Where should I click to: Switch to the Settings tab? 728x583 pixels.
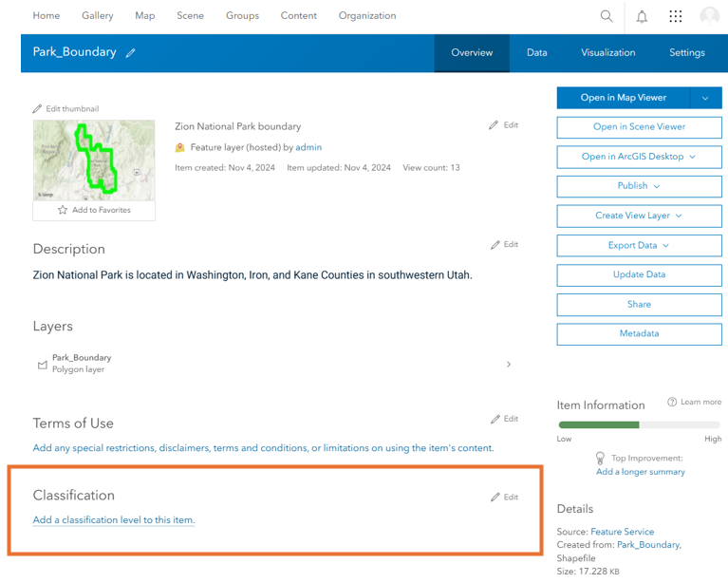click(686, 53)
